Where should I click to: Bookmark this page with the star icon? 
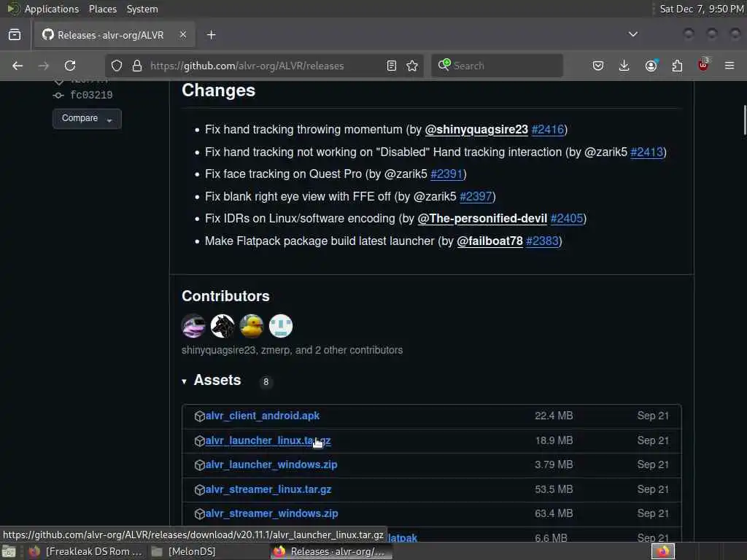click(x=413, y=66)
